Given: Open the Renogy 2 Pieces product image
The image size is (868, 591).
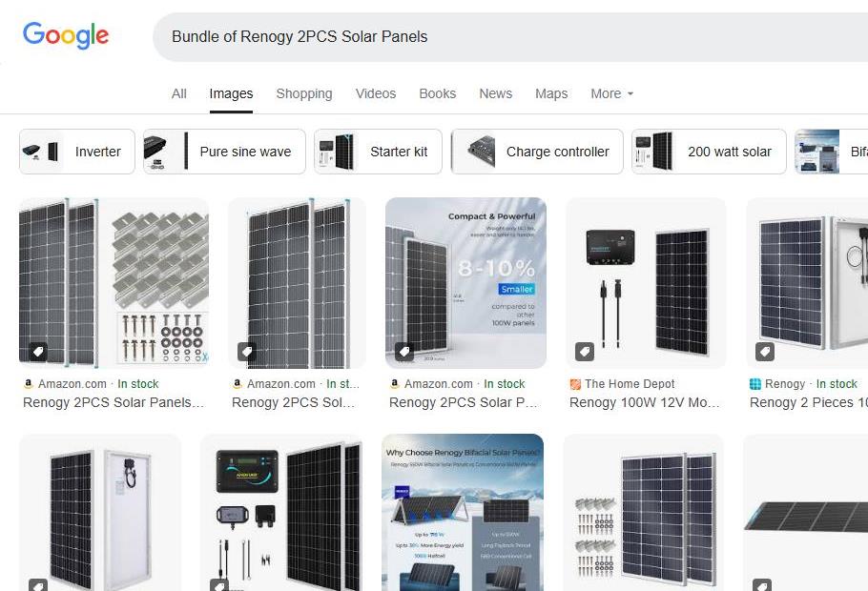Looking at the screenshot, I should tap(807, 283).
